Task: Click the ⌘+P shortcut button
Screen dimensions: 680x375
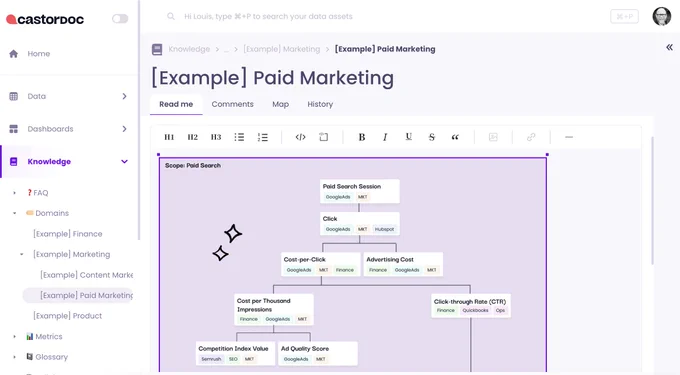Action: point(624,16)
